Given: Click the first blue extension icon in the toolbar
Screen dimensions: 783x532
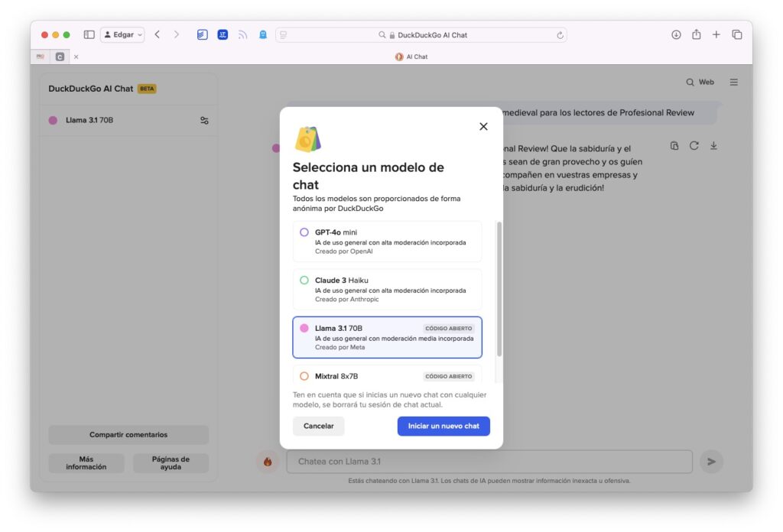Looking at the screenshot, I should pyautogui.click(x=202, y=34).
